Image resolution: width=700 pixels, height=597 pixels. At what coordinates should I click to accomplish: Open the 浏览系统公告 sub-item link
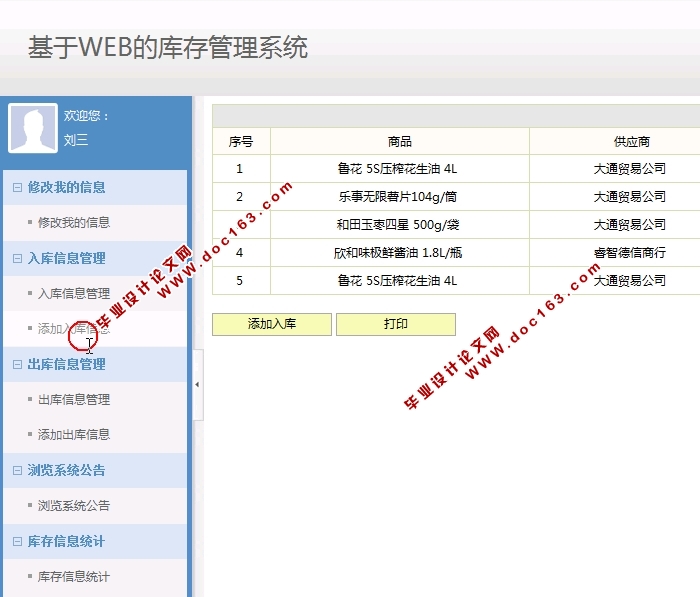click(74, 505)
